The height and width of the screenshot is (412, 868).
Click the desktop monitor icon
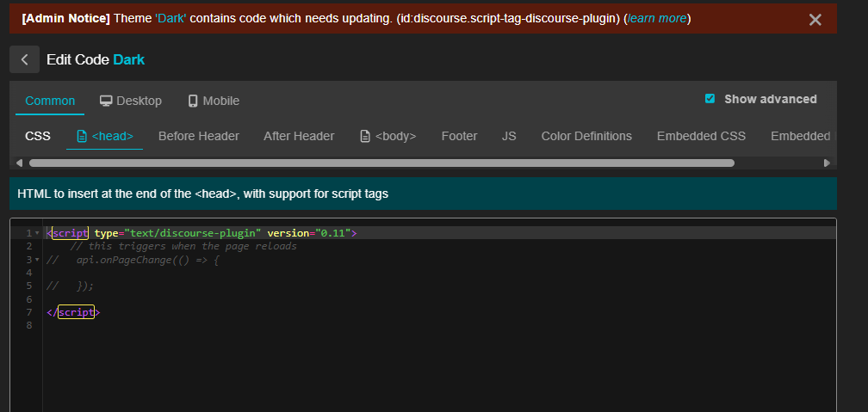(x=106, y=101)
